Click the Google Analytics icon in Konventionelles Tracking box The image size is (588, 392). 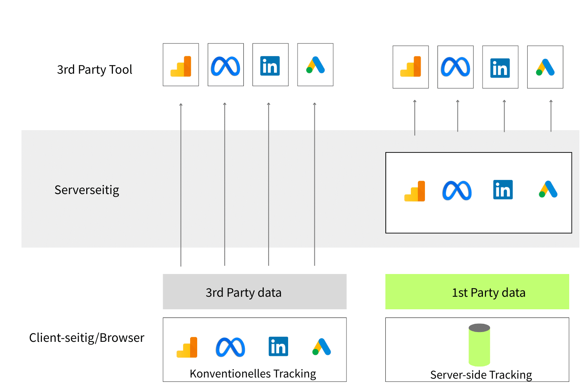(187, 347)
